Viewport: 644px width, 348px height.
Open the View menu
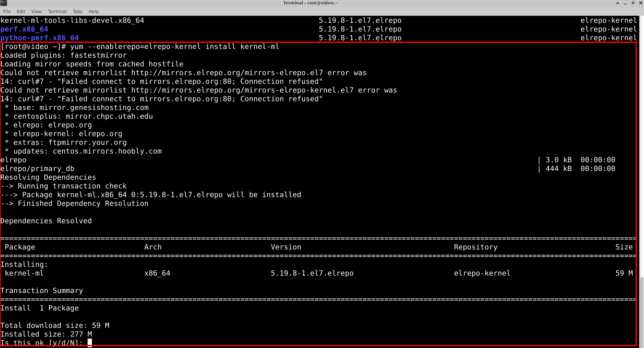click(36, 11)
